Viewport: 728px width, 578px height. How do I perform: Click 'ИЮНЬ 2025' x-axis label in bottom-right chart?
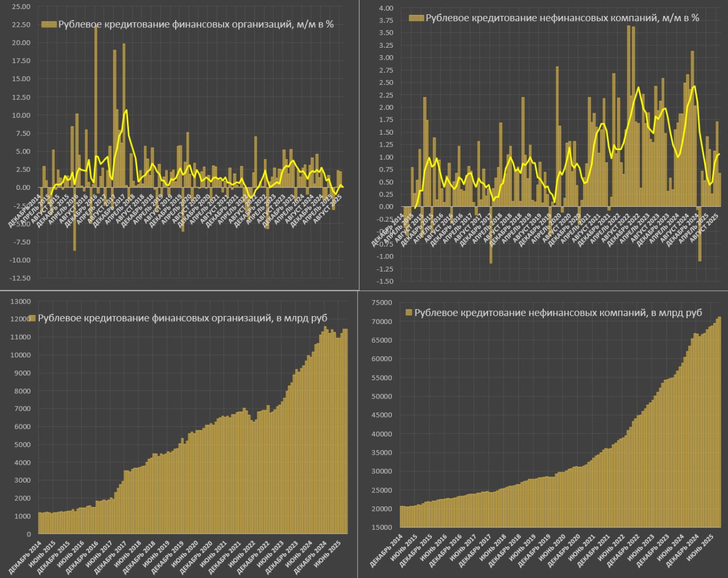[x=702, y=550]
